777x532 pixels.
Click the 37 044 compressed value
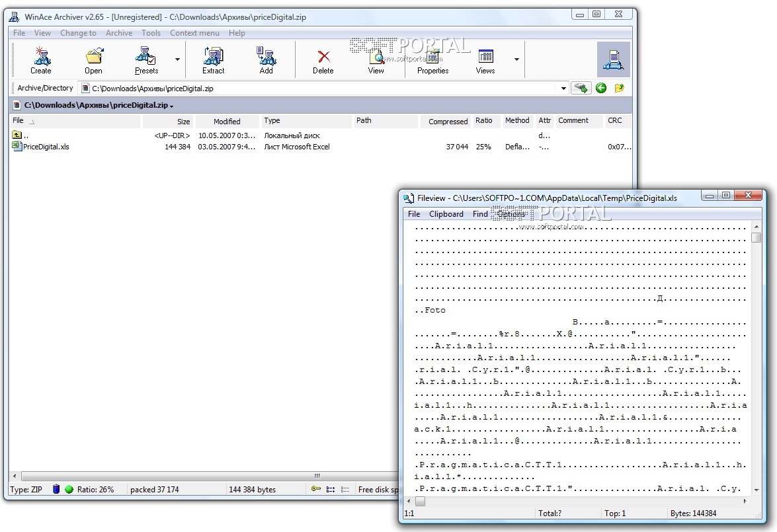pos(457,147)
